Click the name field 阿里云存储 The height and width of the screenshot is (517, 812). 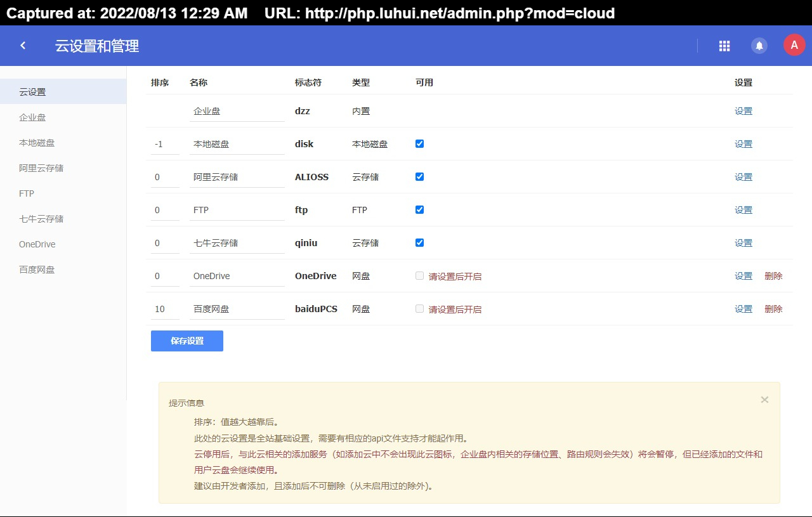237,177
